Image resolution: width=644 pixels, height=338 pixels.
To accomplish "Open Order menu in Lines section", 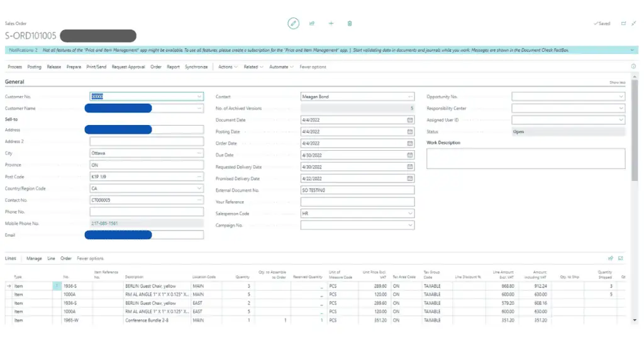I will (x=65, y=258).
